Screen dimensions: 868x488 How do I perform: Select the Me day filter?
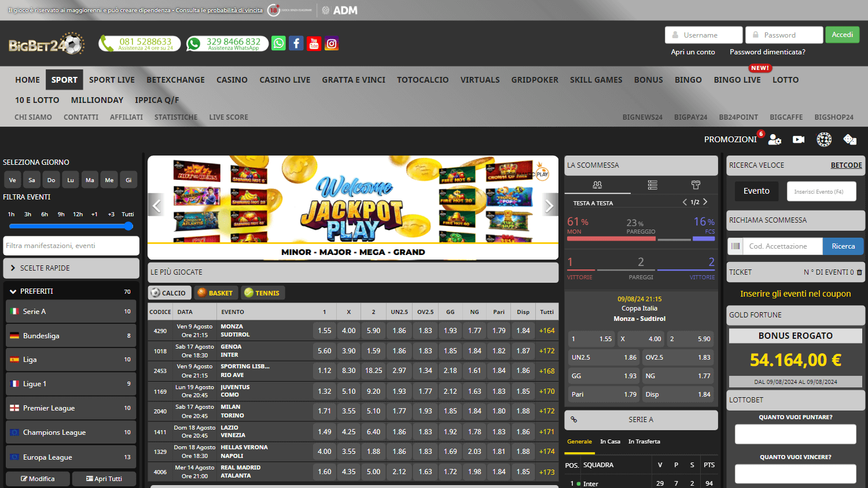pyautogui.click(x=109, y=180)
